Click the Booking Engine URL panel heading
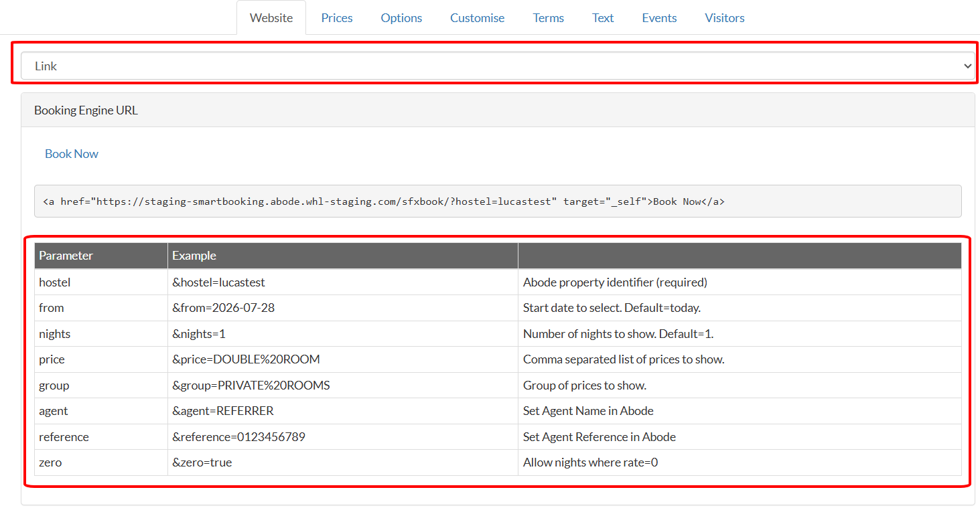 tap(498, 110)
